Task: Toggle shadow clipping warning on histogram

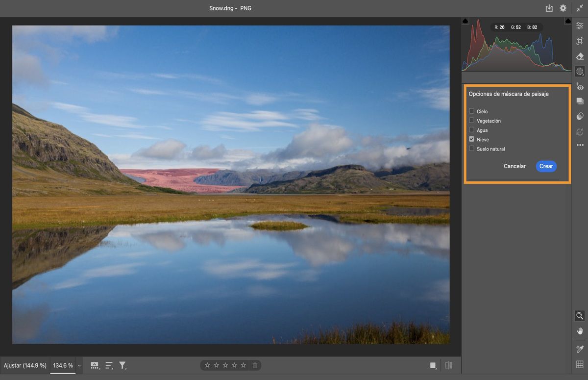Action: (465, 21)
